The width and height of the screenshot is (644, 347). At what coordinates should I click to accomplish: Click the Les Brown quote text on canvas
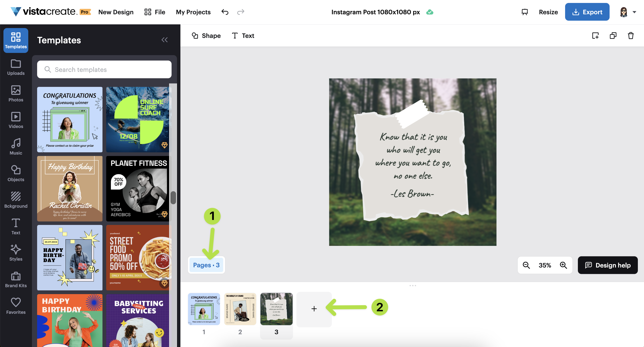click(x=413, y=165)
